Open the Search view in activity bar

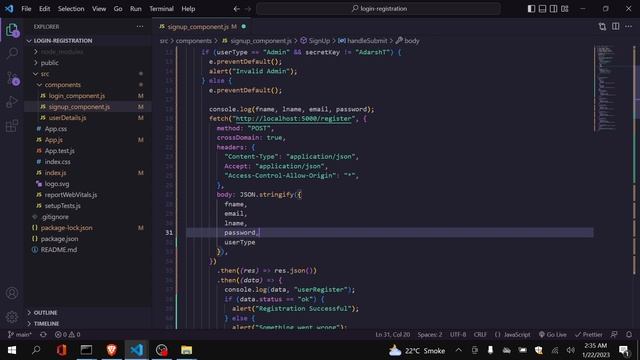tap(12, 53)
